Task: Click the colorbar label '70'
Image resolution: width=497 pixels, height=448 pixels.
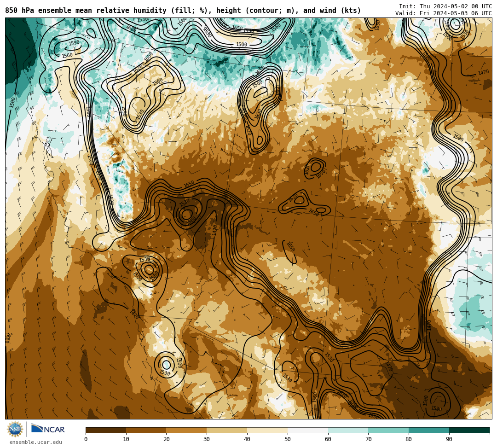Action: tap(368, 439)
